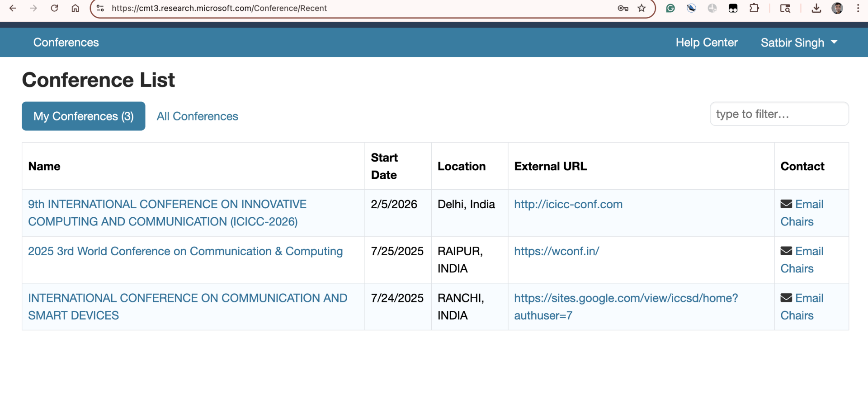Viewport: 868px width, 406px height.
Task: Click the browser profile avatar
Action: [837, 8]
